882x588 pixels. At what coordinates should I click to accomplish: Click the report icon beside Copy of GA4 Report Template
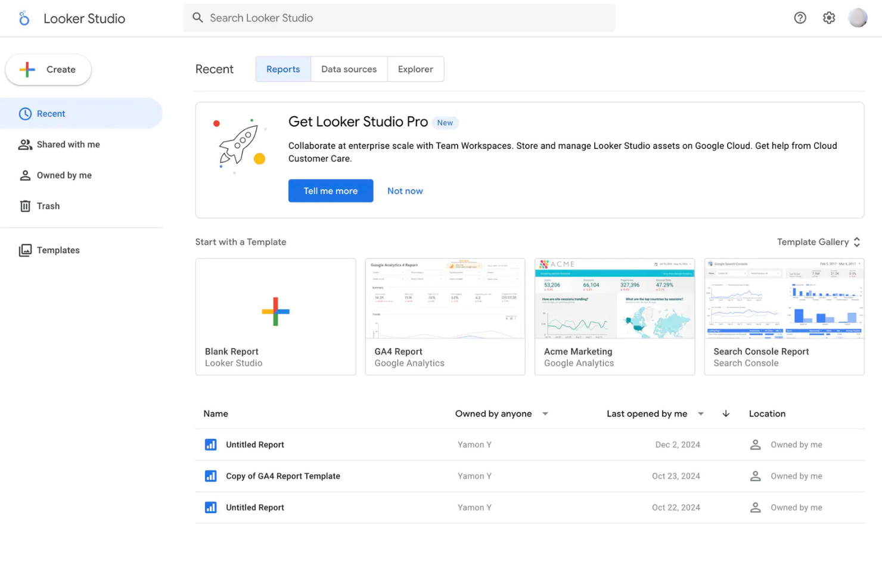(210, 476)
